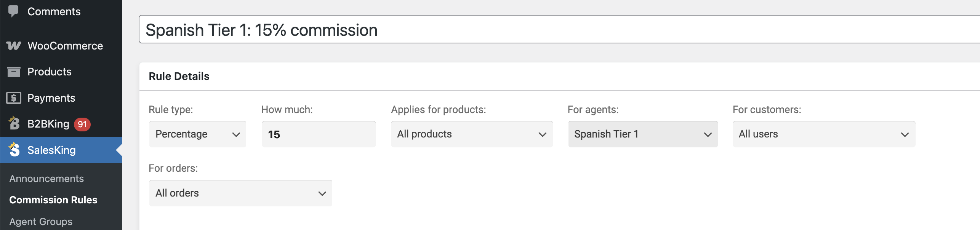
Task: Click the WooCommerce logo icon
Action: [14, 46]
